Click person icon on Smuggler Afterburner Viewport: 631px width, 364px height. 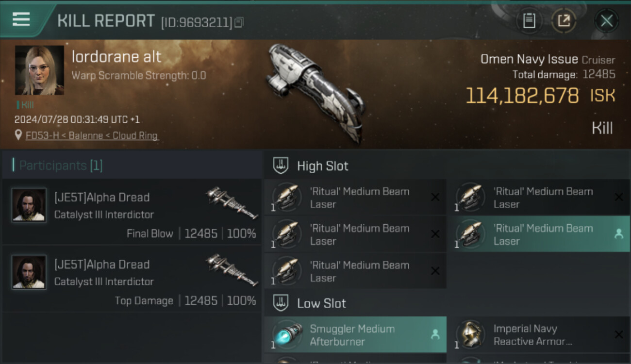(435, 334)
